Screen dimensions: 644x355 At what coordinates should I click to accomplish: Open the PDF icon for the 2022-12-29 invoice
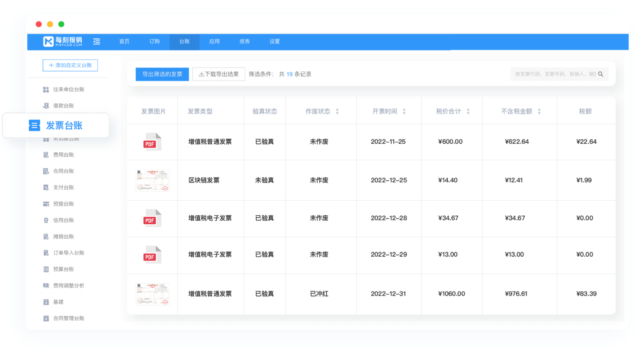152,255
